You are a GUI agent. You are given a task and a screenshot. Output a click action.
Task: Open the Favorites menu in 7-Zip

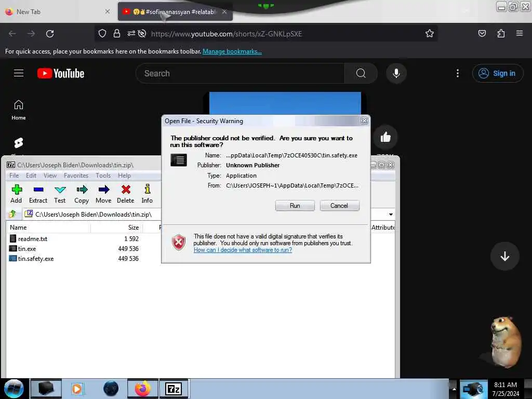click(x=76, y=176)
